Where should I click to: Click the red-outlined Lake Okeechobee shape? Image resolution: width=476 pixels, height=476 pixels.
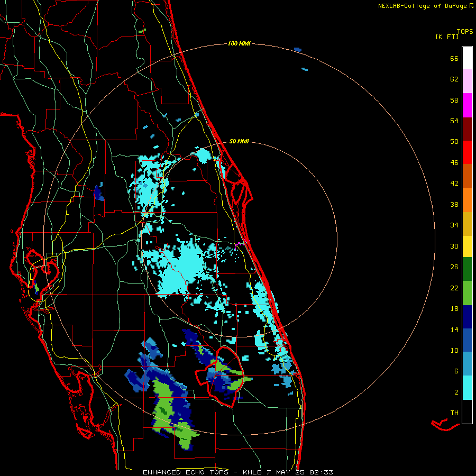(219, 377)
